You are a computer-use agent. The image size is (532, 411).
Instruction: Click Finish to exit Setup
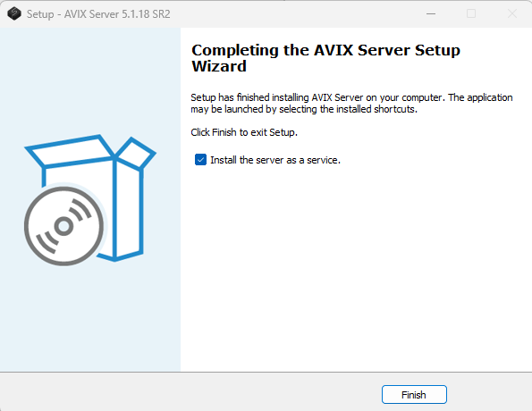414,394
